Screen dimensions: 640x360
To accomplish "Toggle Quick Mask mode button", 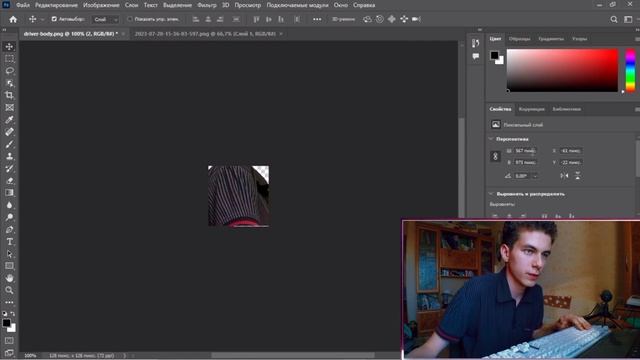I will pos(9,340).
